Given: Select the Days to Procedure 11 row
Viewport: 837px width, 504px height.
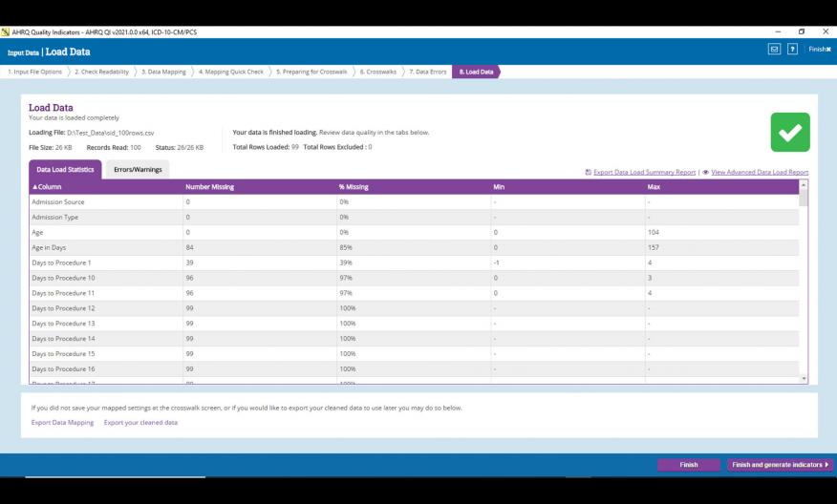Looking at the screenshot, I should coord(415,293).
